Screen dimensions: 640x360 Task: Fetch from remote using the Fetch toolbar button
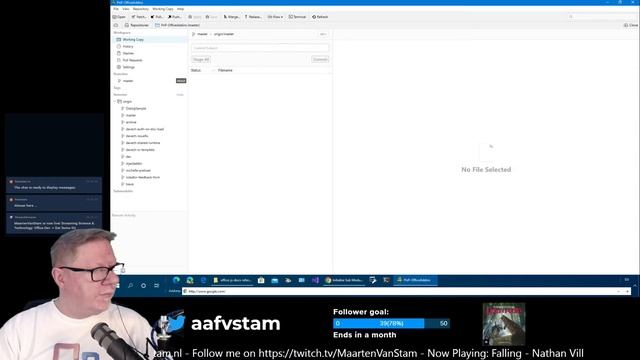139,17
